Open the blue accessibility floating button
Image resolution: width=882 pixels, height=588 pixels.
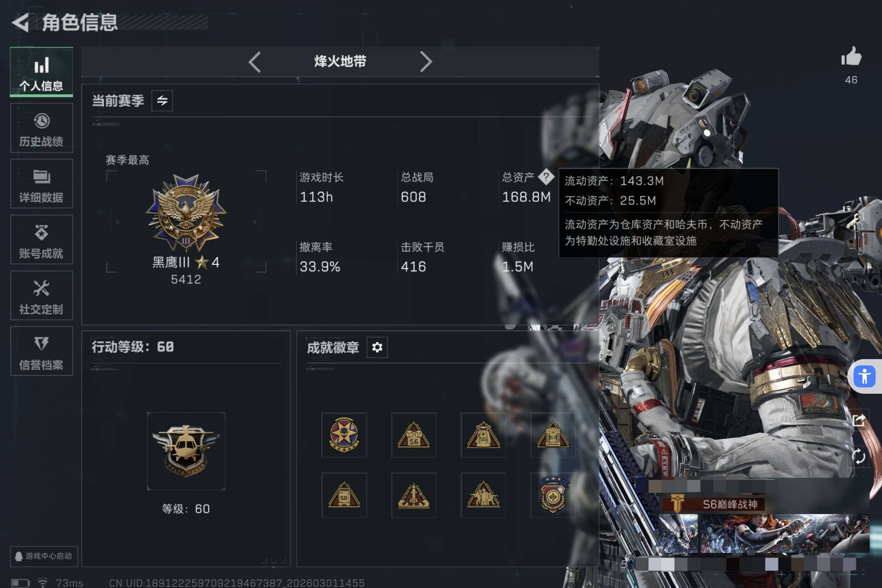point(864,376)
